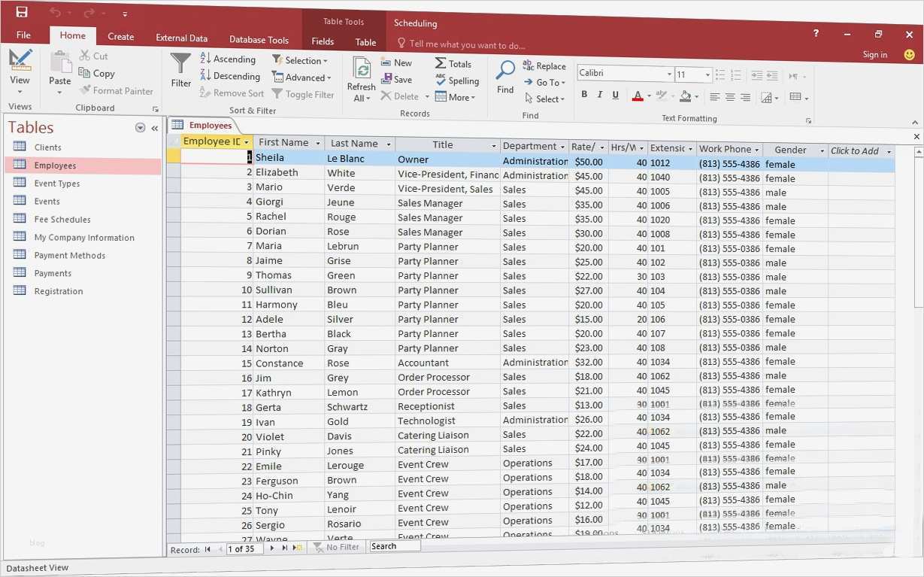Image resolution: width=924 pixels, height=577 pixels.
Task: Click Cut in the Clipboard group
Action: [x=94, y=56]
